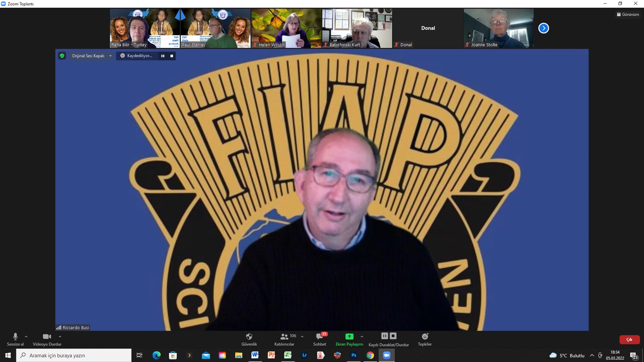Select Batschinski Kurt video thumbnail

pos(357,28)
